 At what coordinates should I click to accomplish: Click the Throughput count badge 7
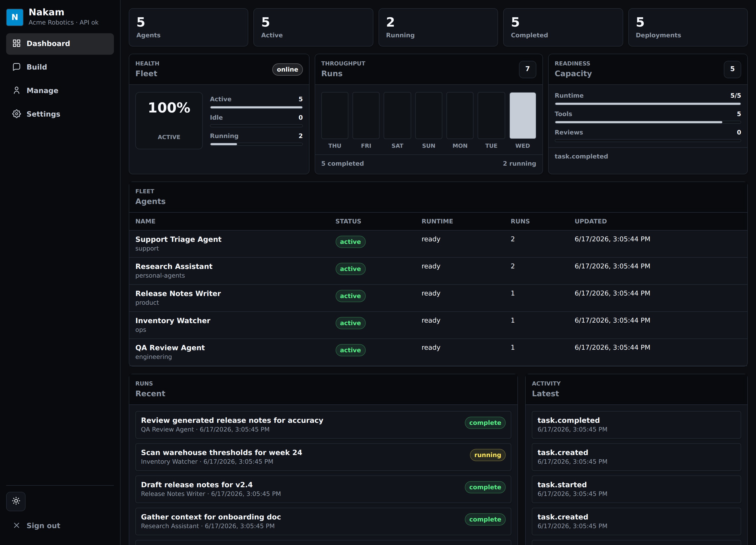[x=527, y=69]
